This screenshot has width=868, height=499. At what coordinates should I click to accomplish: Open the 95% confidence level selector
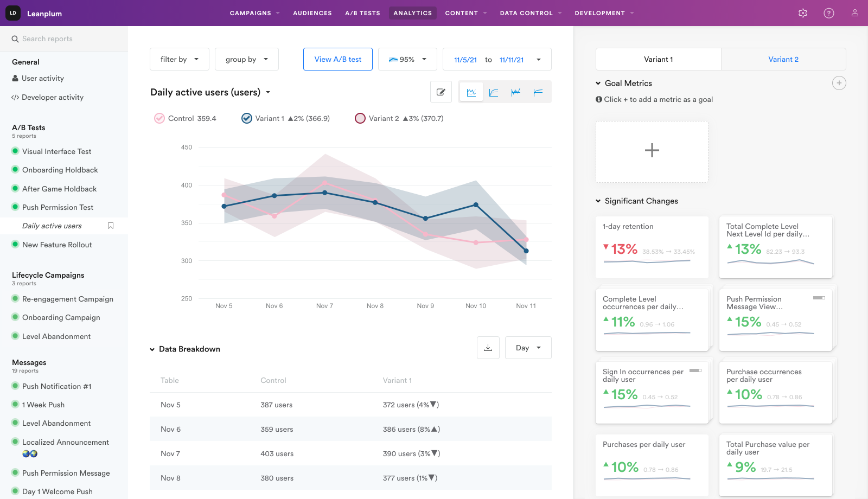tap(407, 59)
